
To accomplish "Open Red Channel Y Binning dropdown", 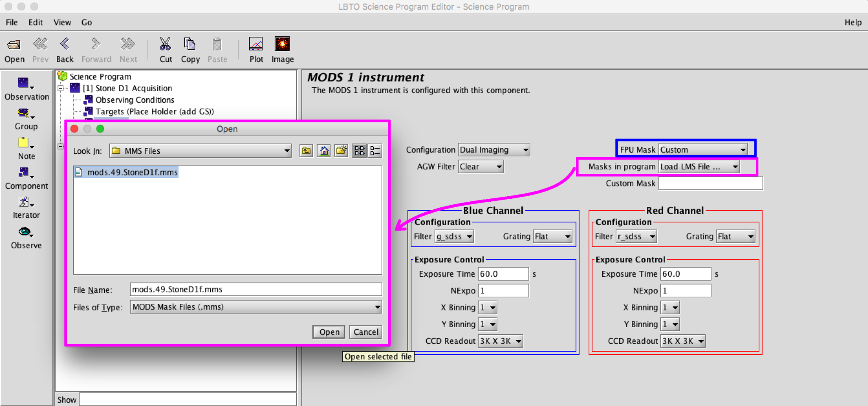I will coord(670,325).
